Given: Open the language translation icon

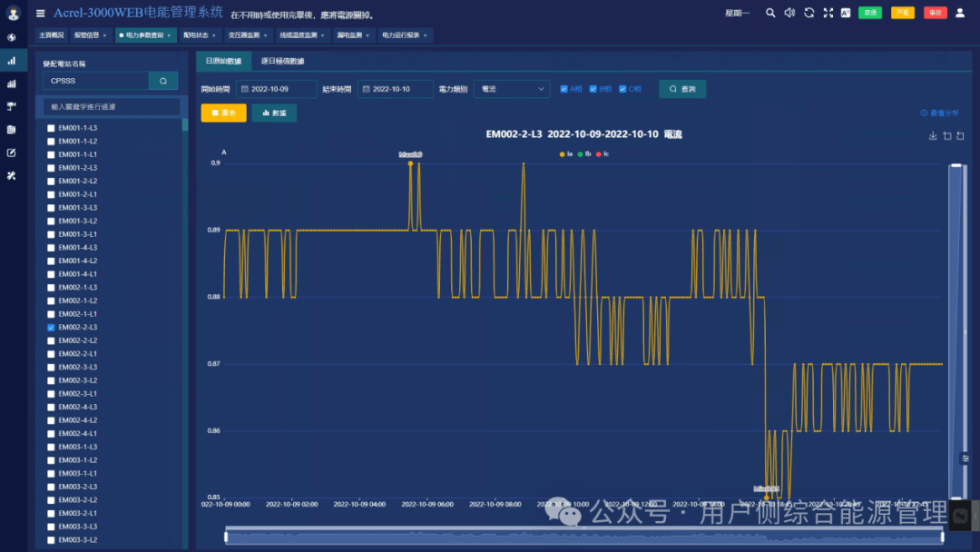Looking at the screenshot, I should tap(846, 13).
